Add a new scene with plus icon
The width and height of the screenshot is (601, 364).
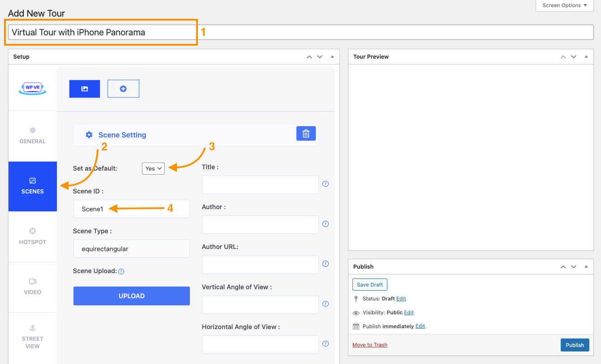coord(123,89)
